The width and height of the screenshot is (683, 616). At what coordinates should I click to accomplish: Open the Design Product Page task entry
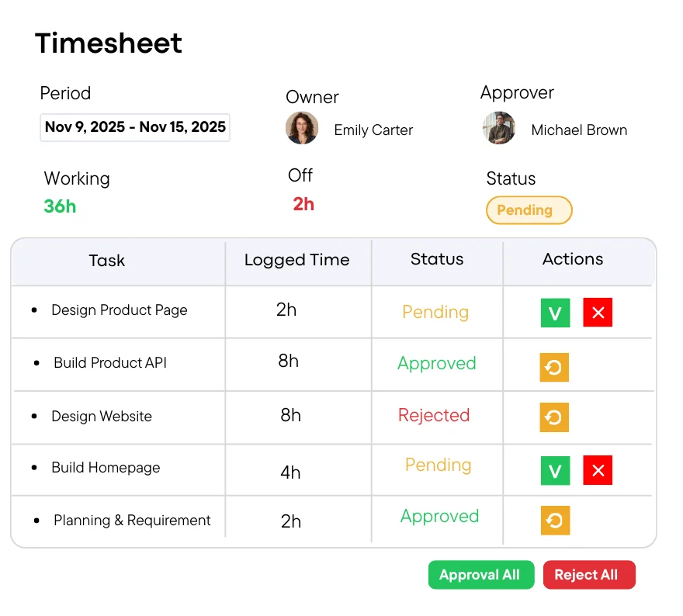119,310
